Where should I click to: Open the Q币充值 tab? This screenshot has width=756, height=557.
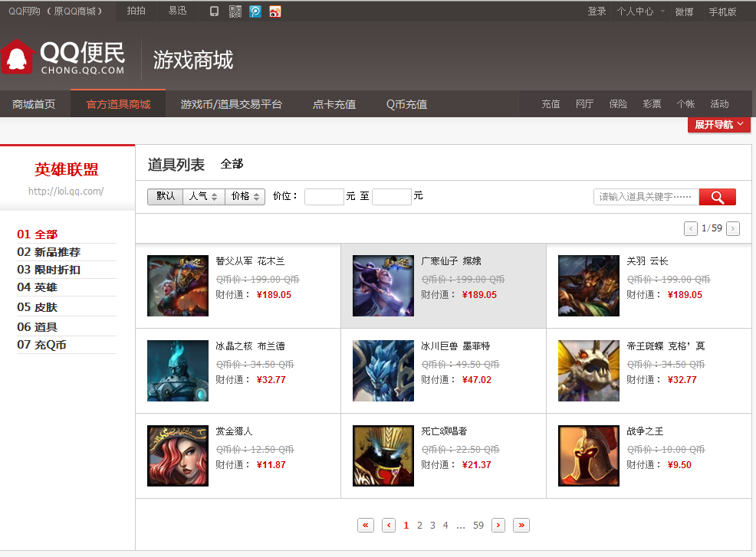click(x=406, y=104)
